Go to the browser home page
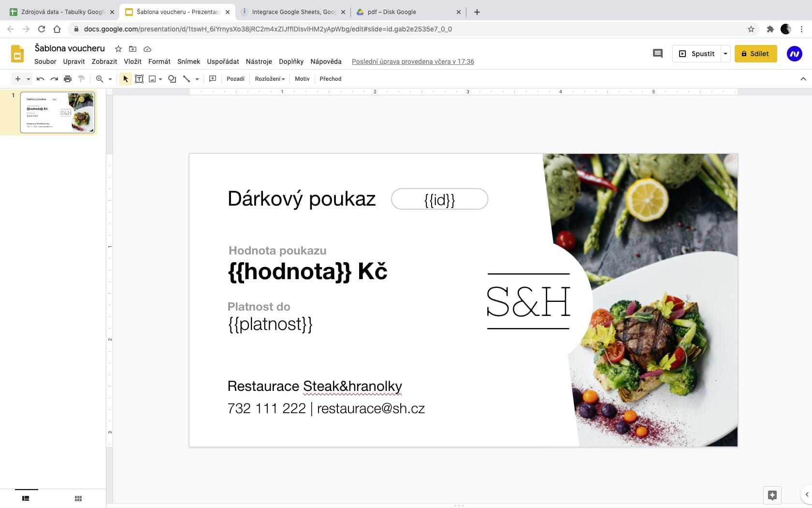 pos(57,29)
